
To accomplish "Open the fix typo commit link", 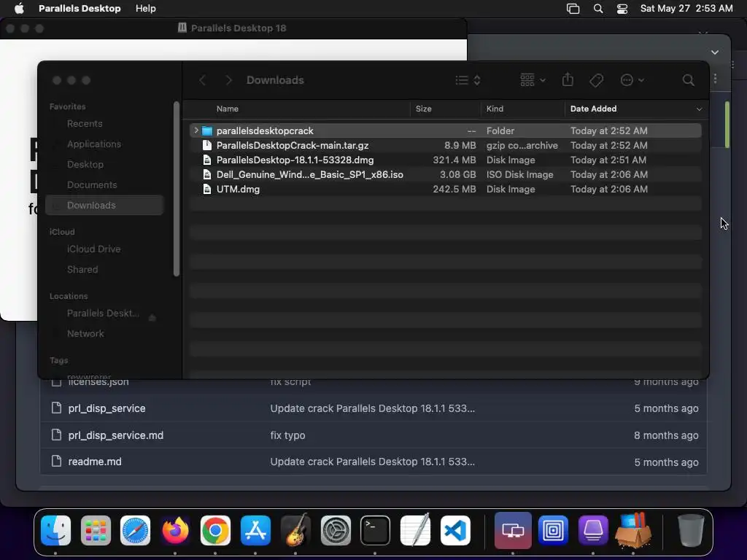I will [287, 435].
